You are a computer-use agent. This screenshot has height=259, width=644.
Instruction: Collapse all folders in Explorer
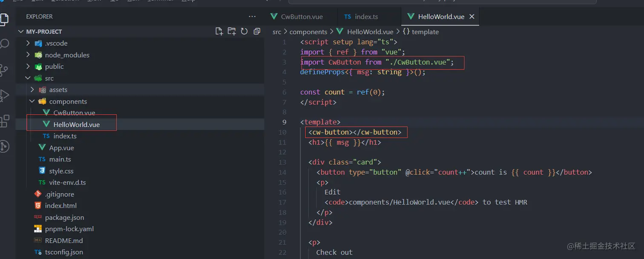pos(256,31)
